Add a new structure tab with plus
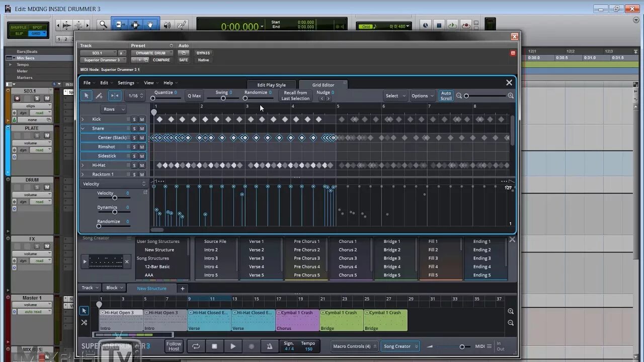Viewport: 644px width, 362px height. [183, 289]
